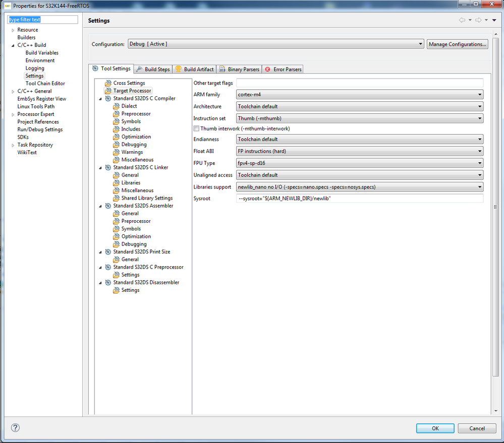Open the Unaligned access dropdown
The image size is (504, 443).
click(x=360, y=175)
